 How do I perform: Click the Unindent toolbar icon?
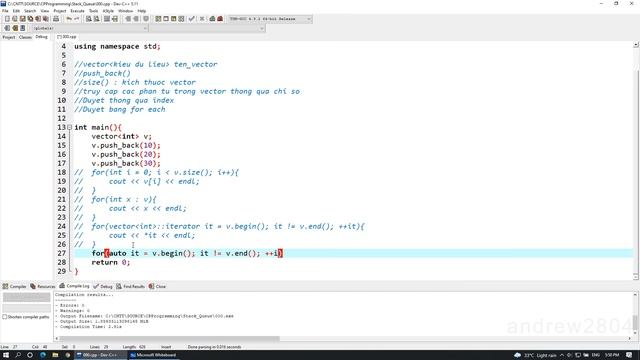click(x=115, y=19)
